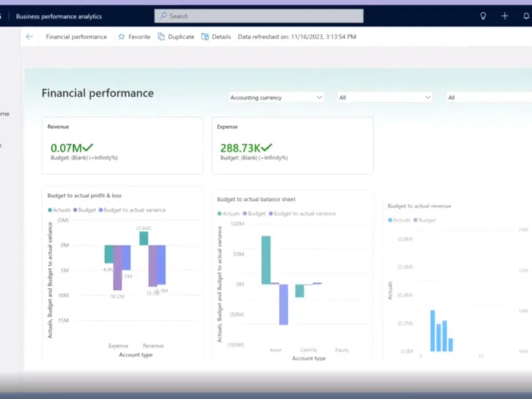
Task: Open the middle All filter dropdown
Action: [x=385, y=98]
